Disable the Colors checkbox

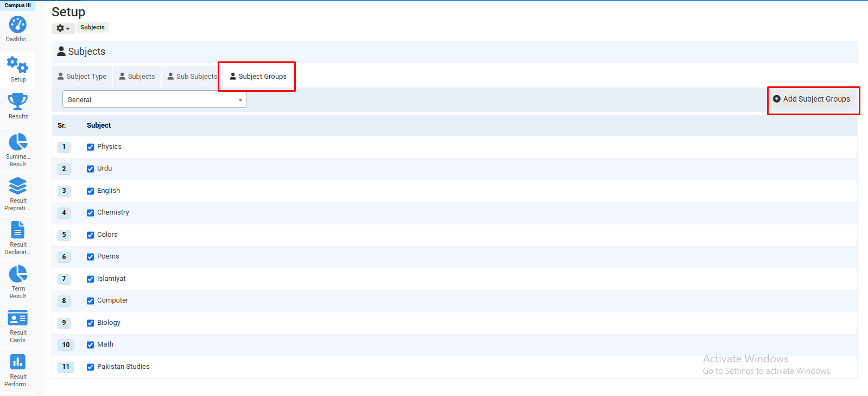(91, 235)
